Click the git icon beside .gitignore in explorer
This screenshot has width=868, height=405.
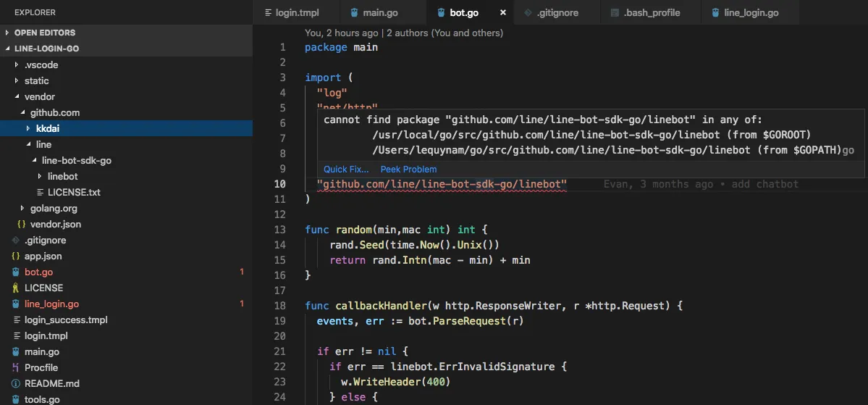click(15, 241)
